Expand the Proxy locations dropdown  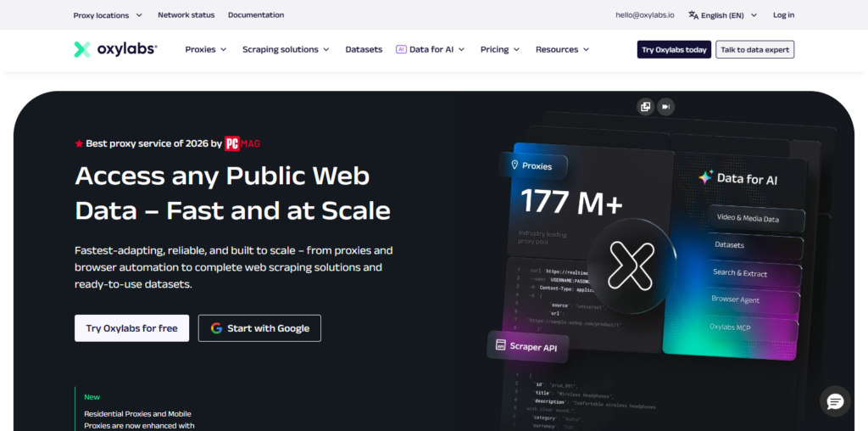click(x=108, y=15)
